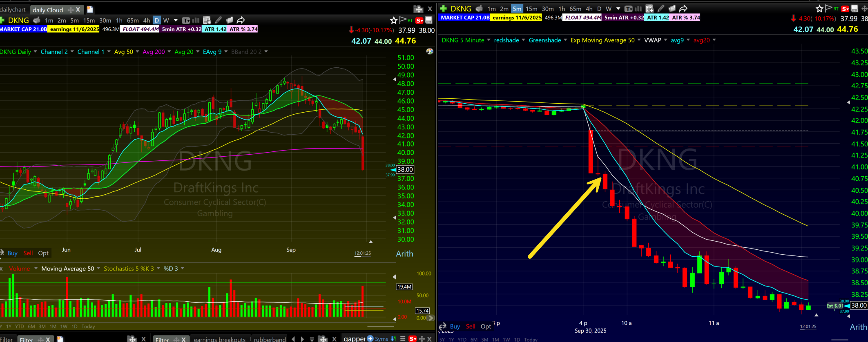Click the left chart horizontal scroll bar
Screen dimensions: 868x342
[x=381, y=326]
